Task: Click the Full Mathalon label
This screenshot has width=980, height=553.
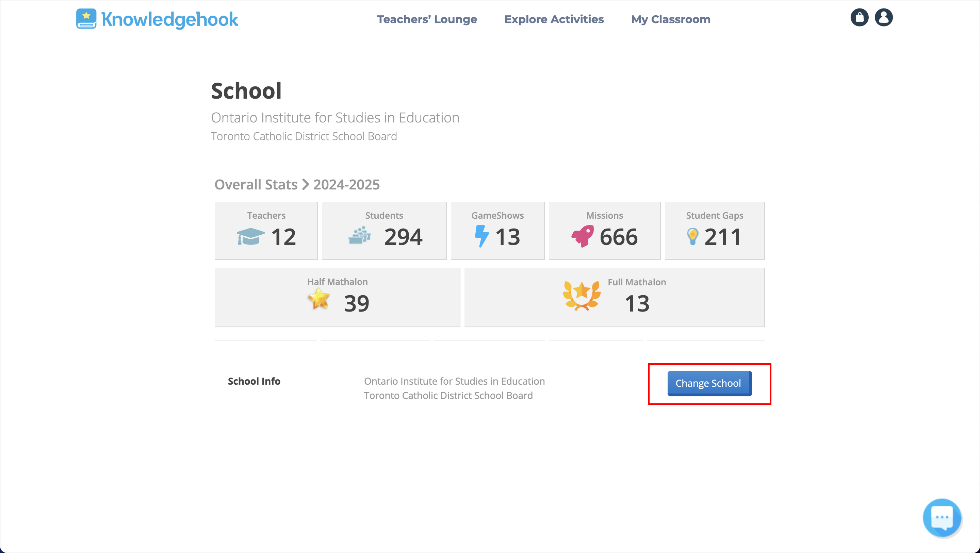Action: pyautogui.click(x=636, y=282)
